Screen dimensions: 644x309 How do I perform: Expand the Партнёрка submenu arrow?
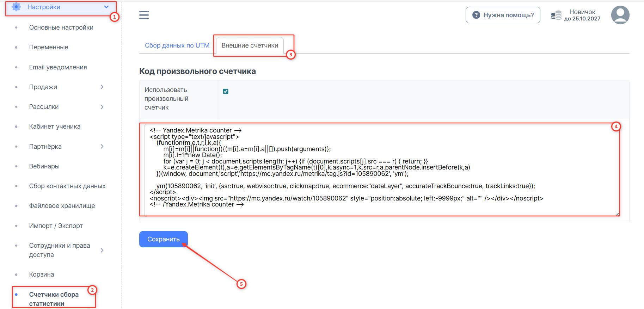click(102, 147)
